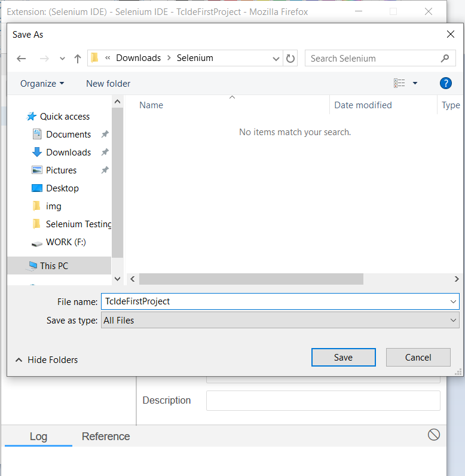Click the horizontal scrollbar right arrow
This screenshot has width=465, height=476.
tap(457, 279)
